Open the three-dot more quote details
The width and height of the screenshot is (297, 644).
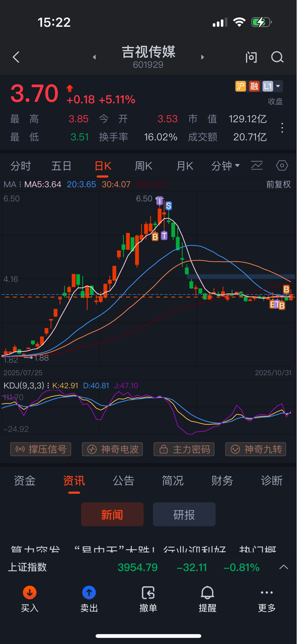click(x=282, y=128)
